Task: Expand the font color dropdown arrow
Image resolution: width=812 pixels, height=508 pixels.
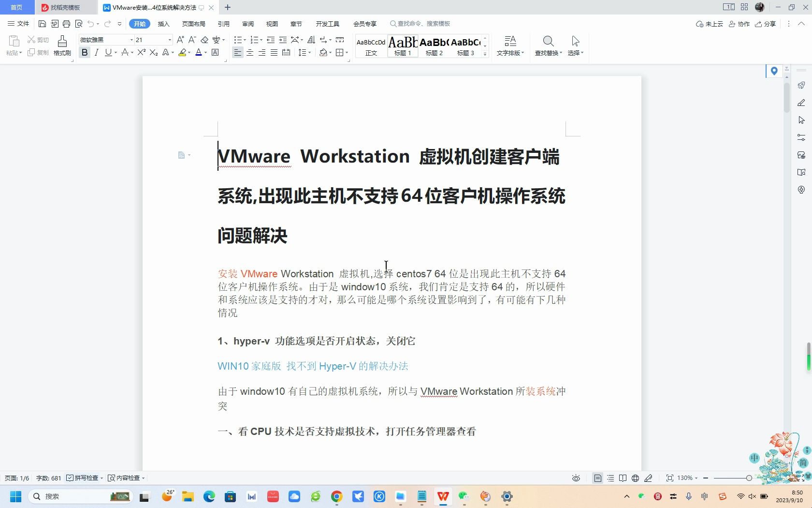Action: pyautogui.click(x=206, y=53)
